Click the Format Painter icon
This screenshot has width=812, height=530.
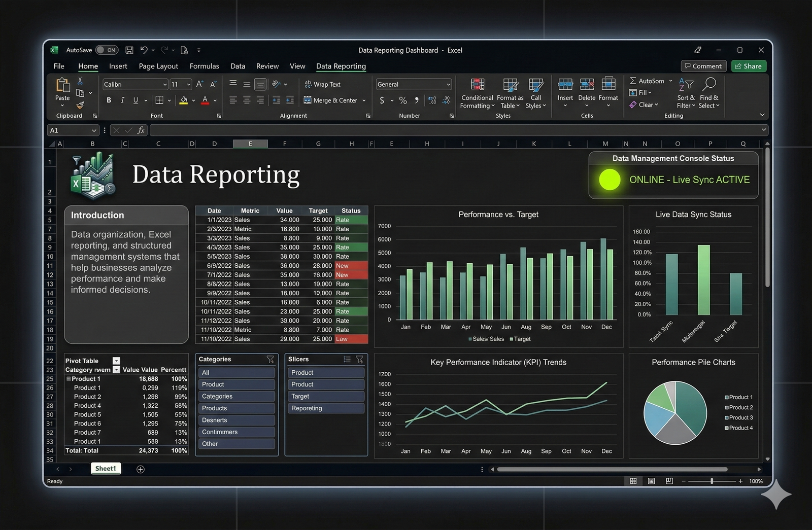pos(81,105)
